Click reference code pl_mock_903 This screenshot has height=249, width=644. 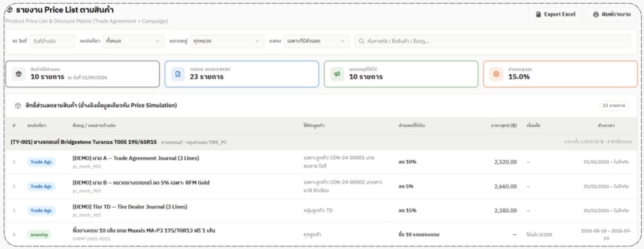[87, 191]
